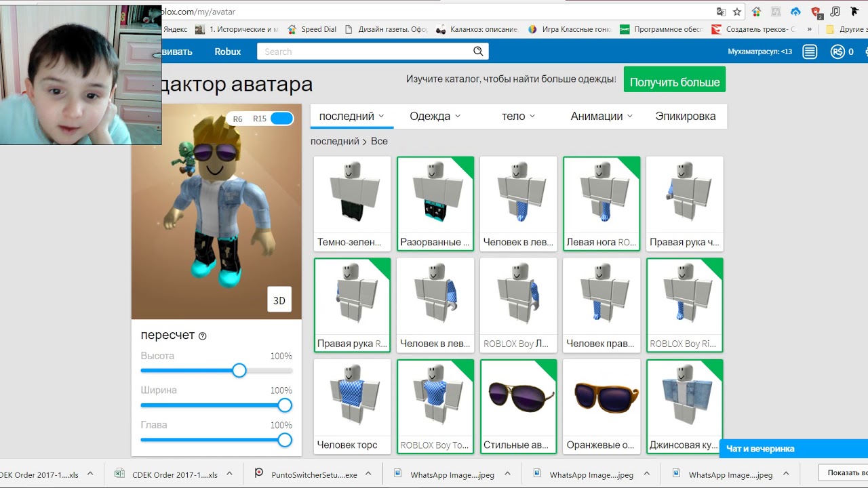Viewport: 868px width, 488px height.
Task: Click the red shield extension icon
Action: [x=816, y=12]
